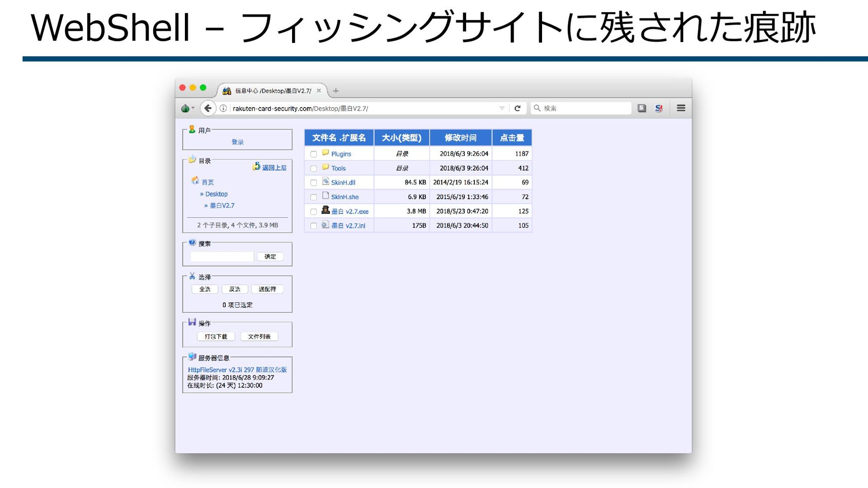Click the 登录 login link

click(237, 142)
